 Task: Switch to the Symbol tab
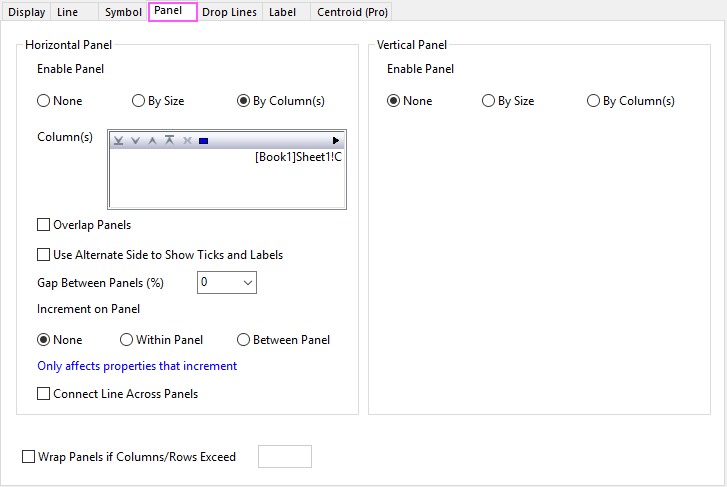(x=123, y=12)
